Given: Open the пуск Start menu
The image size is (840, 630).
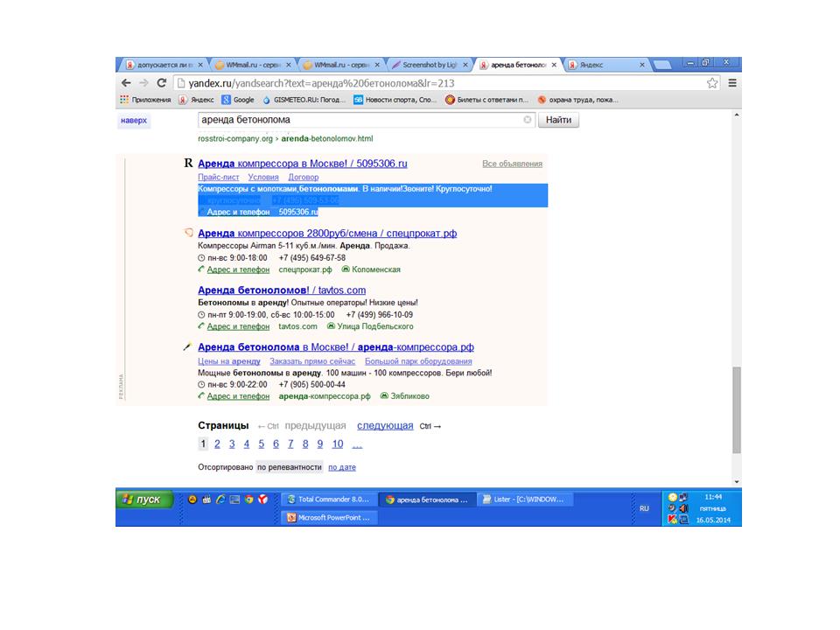Looking at the screenshot, I should 144,500.
